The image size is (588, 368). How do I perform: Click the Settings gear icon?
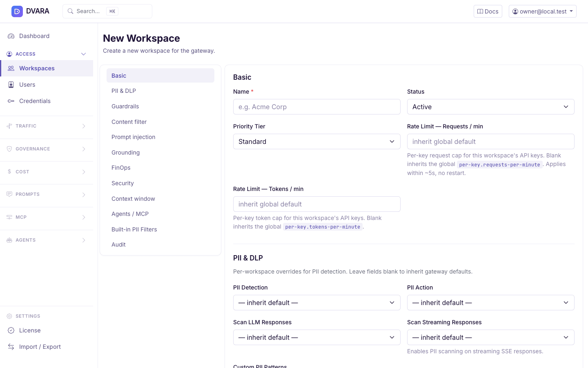(x=9, y=316)
